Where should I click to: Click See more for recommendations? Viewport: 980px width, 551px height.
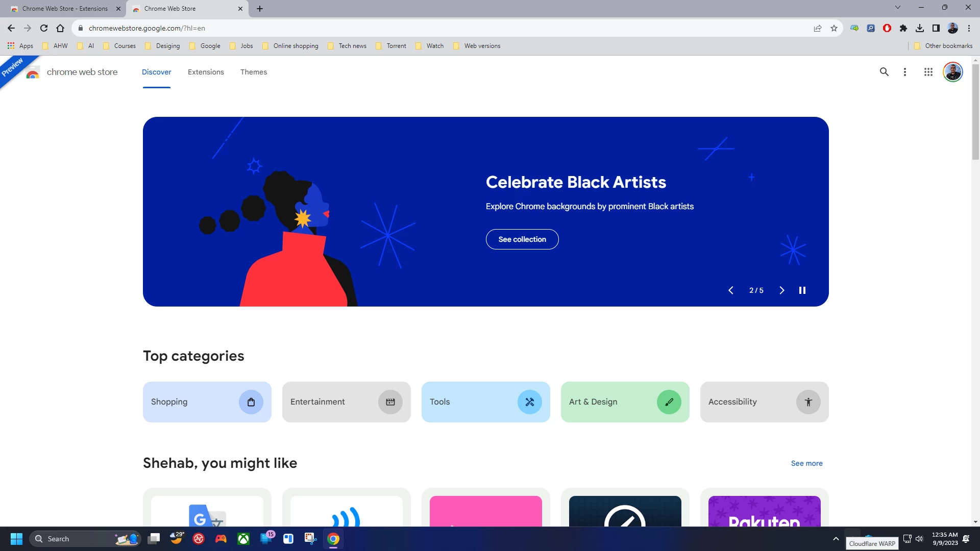(807, 463)
